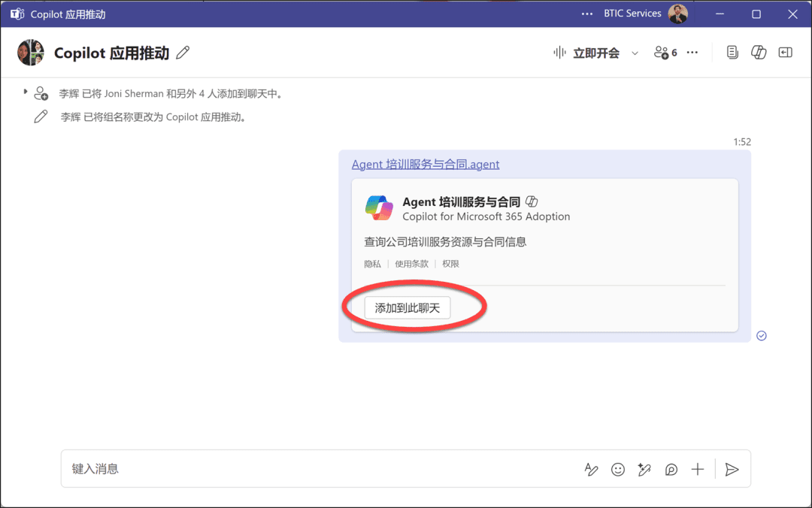The width and height of the screenshot is (812, 508).
Task: Click the Copilot rewrite sparkle pen icon
Action: point(644,469)
